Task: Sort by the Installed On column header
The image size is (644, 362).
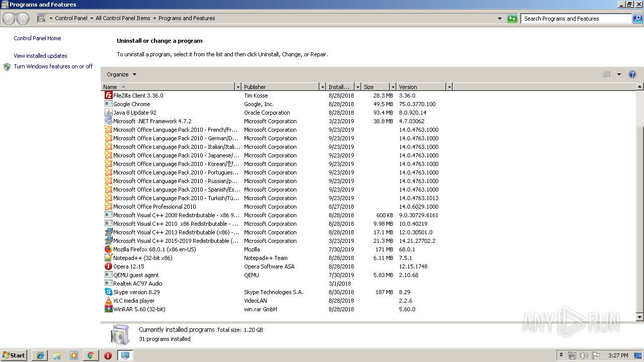Action: click(x=341, y=87)
